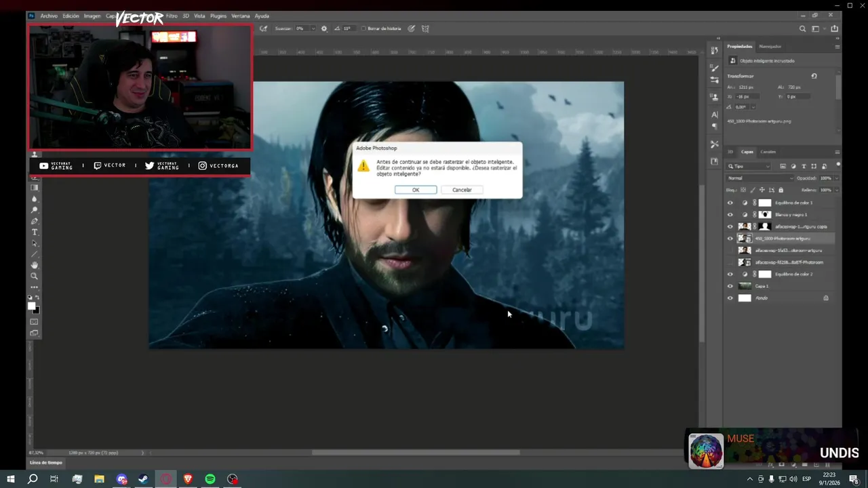The width and height of the screenshot is (868, 488).
Task: Select the Dodge tool
Action: pyautogui.click(x=35, y=210)
